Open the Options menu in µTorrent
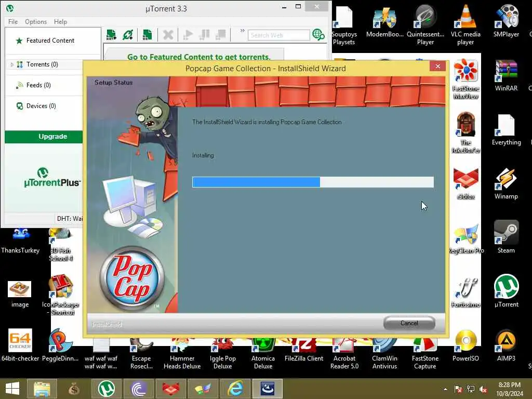 (36, 22)
